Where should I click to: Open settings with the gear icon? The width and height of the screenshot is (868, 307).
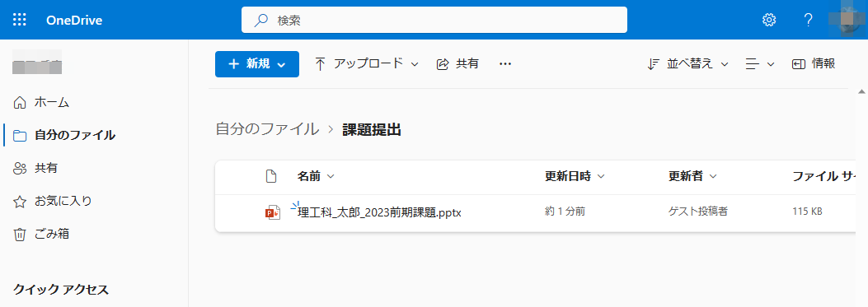(x=769, y=20)
